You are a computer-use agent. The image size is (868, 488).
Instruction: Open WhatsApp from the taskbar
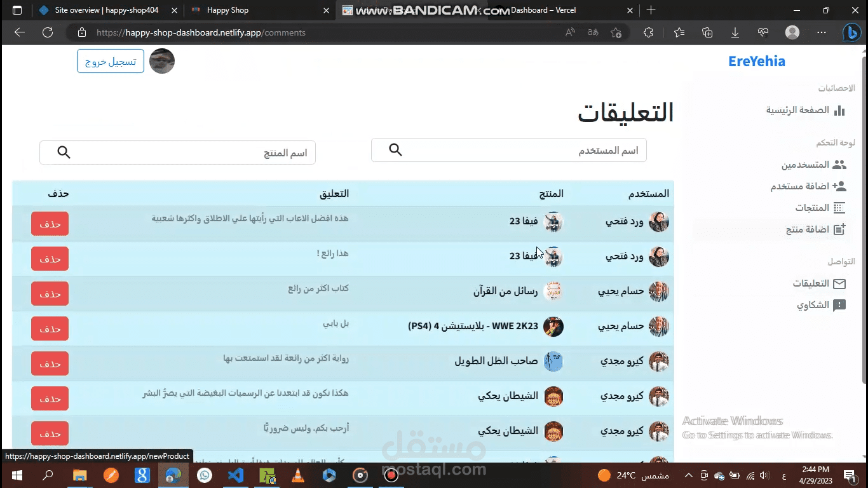[205, 475]
